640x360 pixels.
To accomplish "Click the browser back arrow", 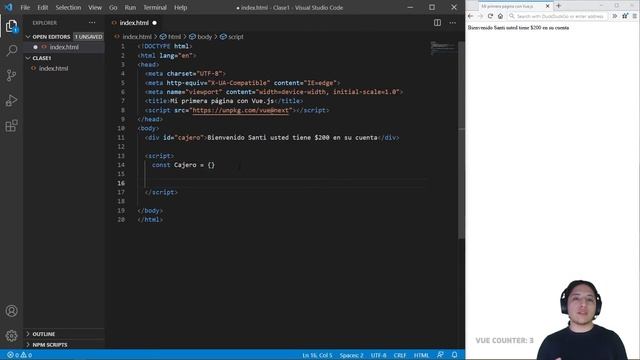I will pos(471,16).
